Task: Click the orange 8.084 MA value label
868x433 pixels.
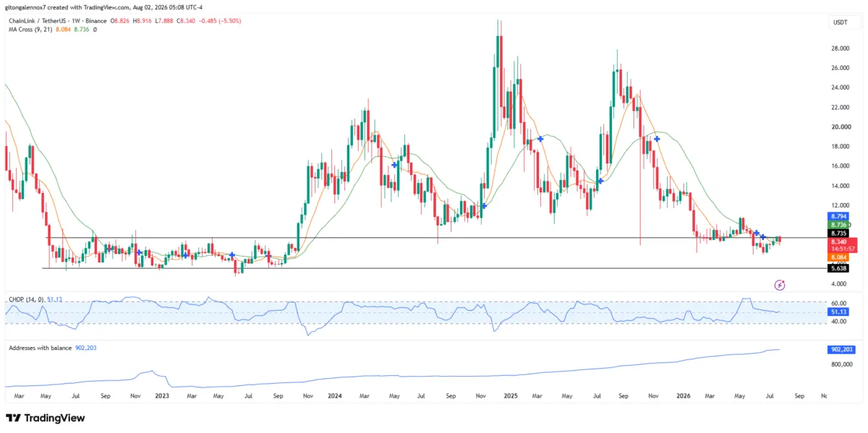Action: tap(839, 257)
